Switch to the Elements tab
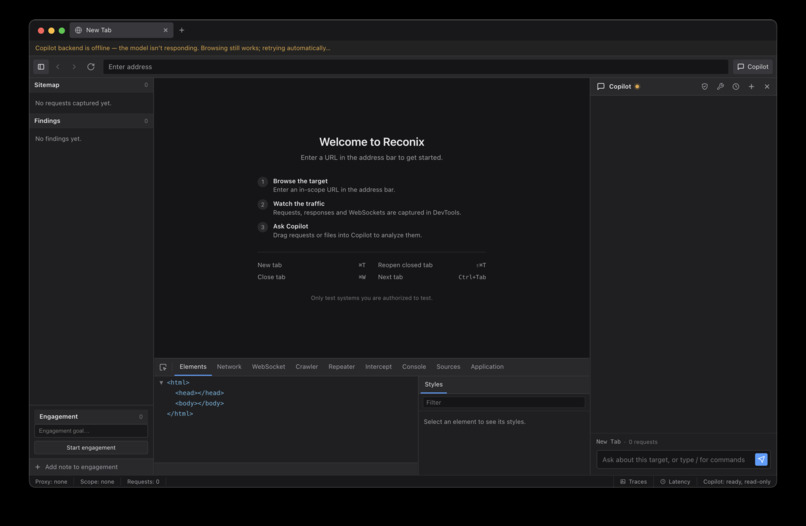The width and height of the screenshot is (806, 526). pyautogui.click(x=193, y=367)
